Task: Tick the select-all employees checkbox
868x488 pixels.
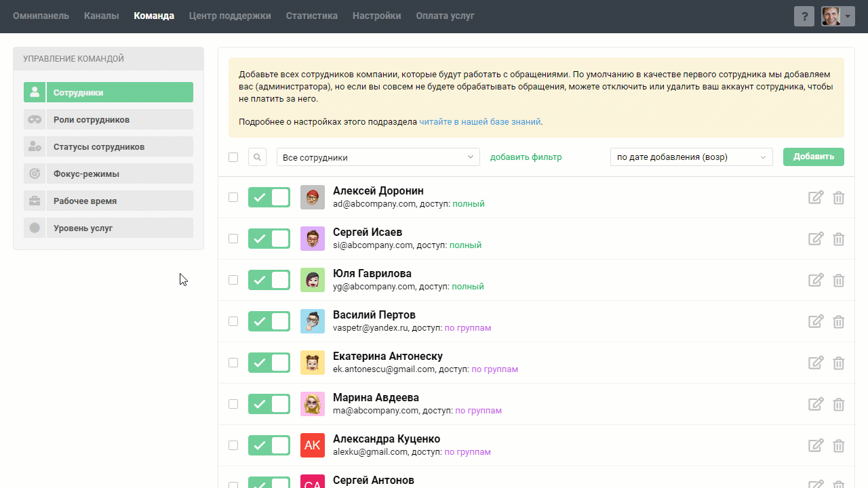Action: (x=233, y=157)
